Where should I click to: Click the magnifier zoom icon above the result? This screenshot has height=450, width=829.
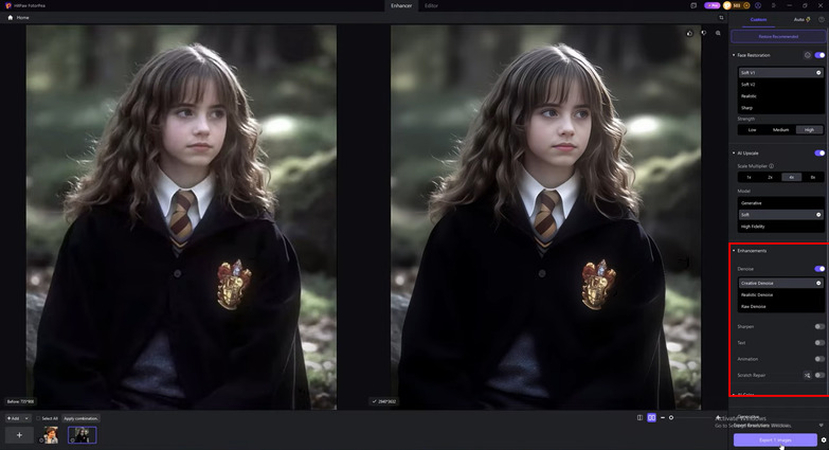pos(718,33)
